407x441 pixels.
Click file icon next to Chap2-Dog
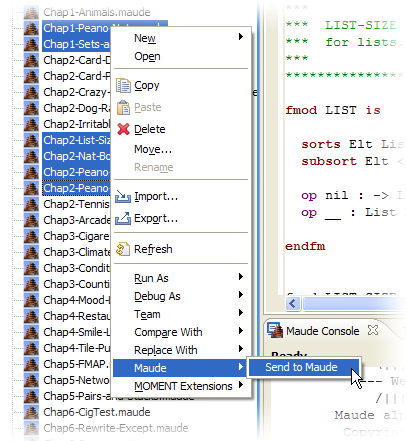31,108
